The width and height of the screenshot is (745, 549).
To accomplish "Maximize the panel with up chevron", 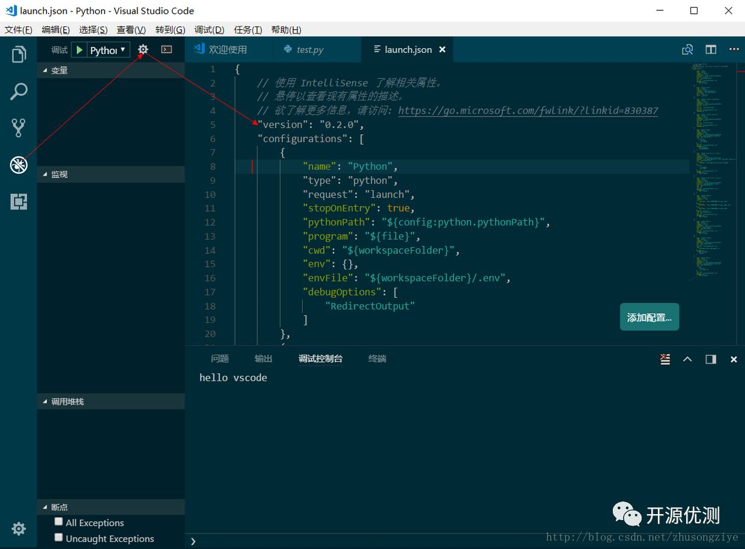I will click(x=688, y=359).
